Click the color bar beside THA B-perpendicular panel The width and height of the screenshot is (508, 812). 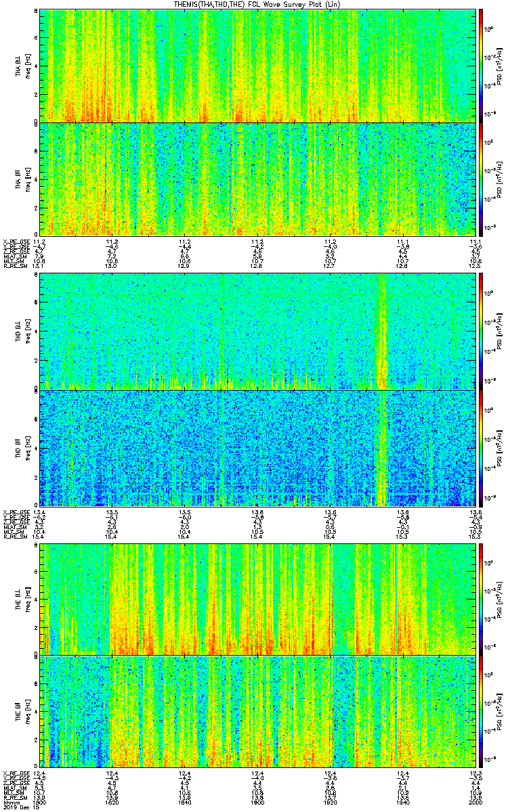tap(481, 66)
